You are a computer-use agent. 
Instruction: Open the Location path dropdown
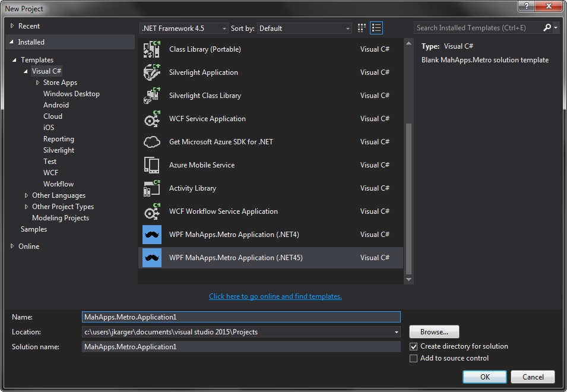[397, 332]
